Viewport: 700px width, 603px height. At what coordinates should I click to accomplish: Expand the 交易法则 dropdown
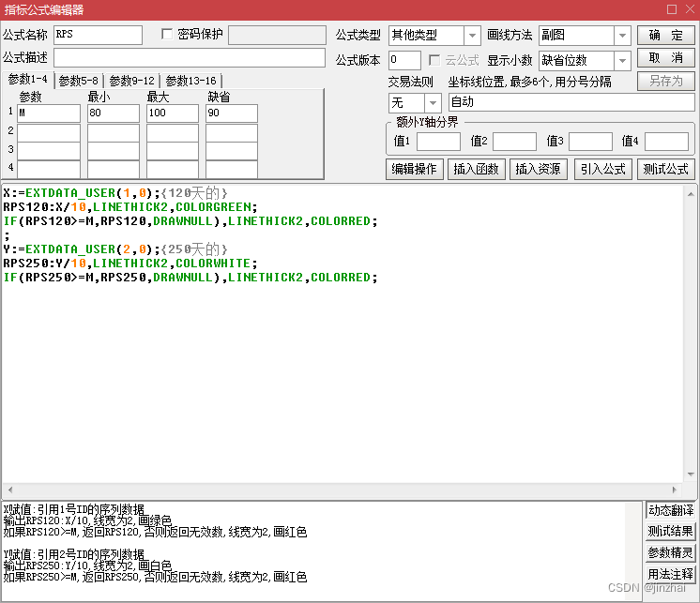433,102
